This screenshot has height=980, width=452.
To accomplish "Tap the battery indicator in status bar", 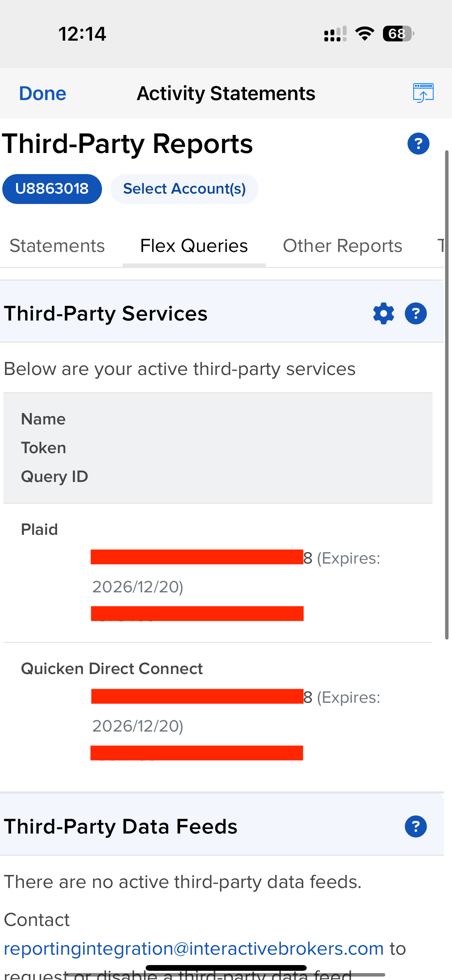I will click(398, 34).
